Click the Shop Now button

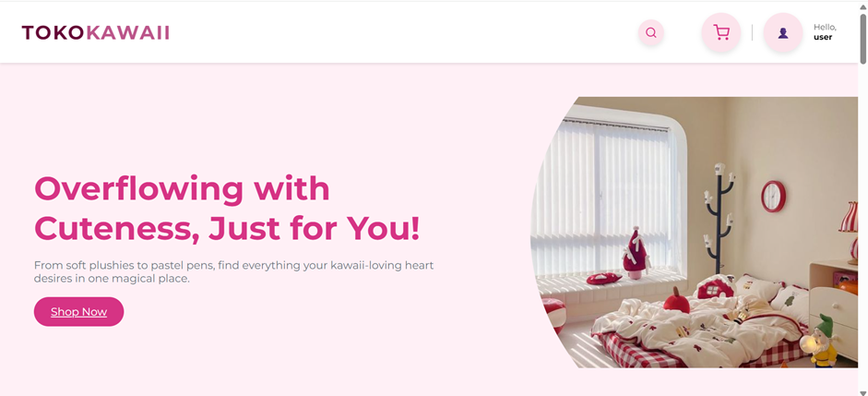[78, 312]
